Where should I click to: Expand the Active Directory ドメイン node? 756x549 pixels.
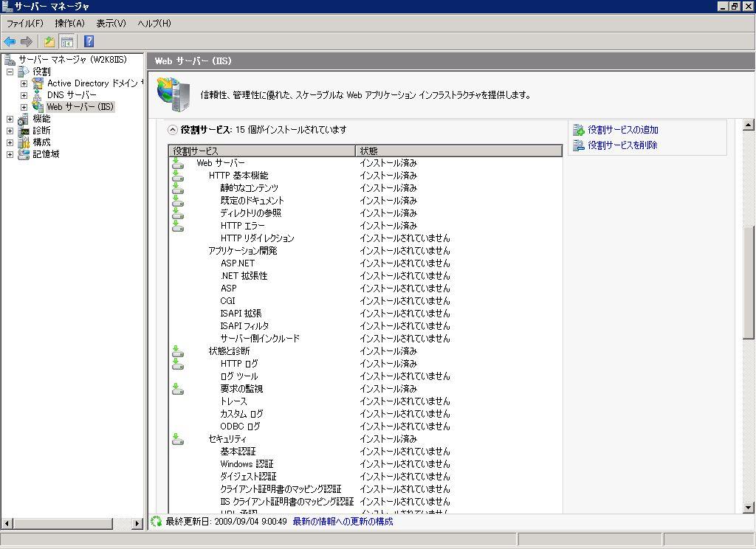pyautogui.click(x=24, y=83)
